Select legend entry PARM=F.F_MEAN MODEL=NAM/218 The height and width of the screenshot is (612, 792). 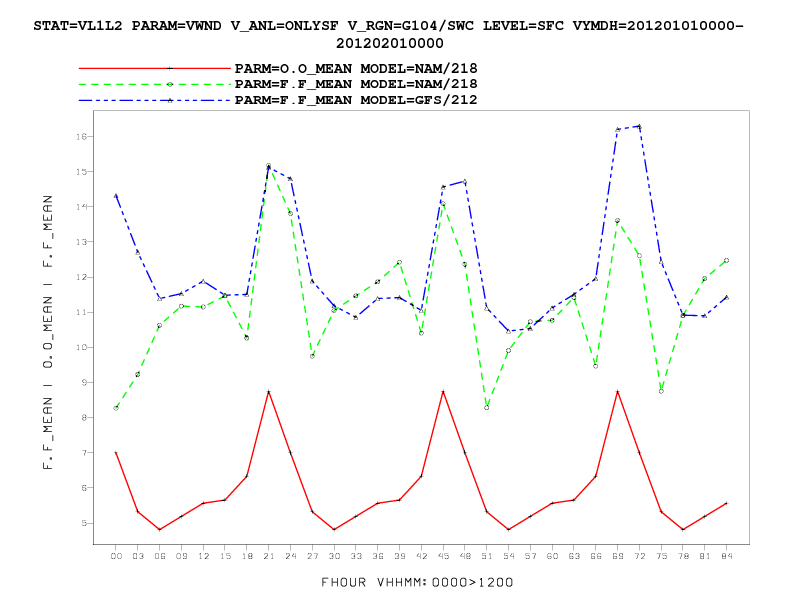coord(356,84)
